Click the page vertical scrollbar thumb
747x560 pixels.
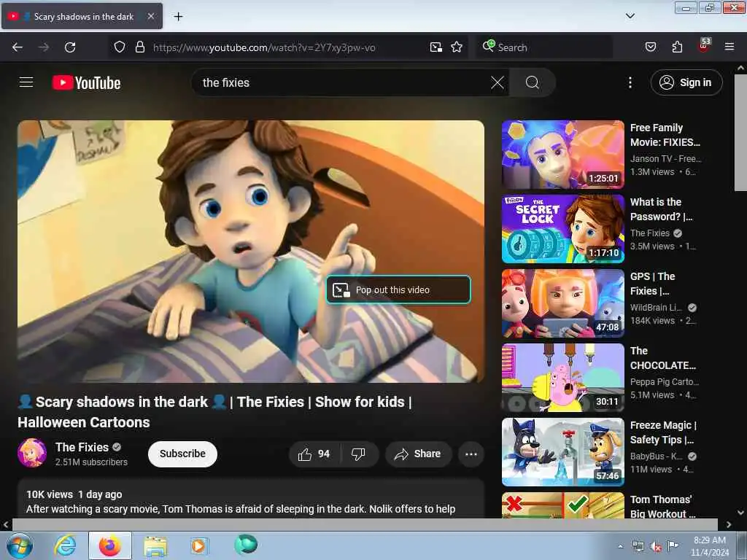[x=740, y=133]
